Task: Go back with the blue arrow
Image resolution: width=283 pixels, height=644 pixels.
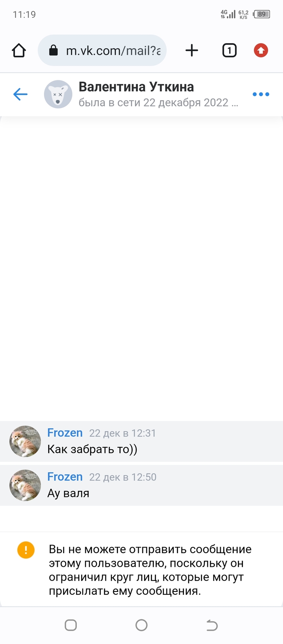Action: point(20,95)
